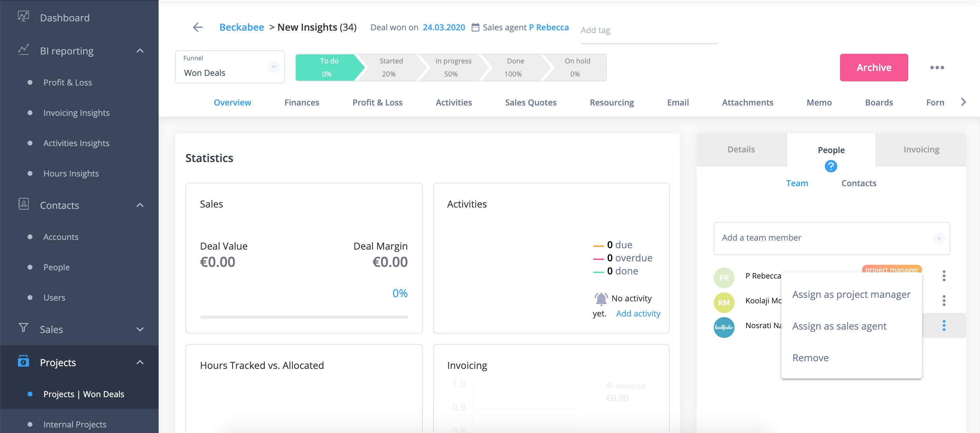Open the Beckabee account link
This screenshot has height=433, width=980.
[241, 27]
